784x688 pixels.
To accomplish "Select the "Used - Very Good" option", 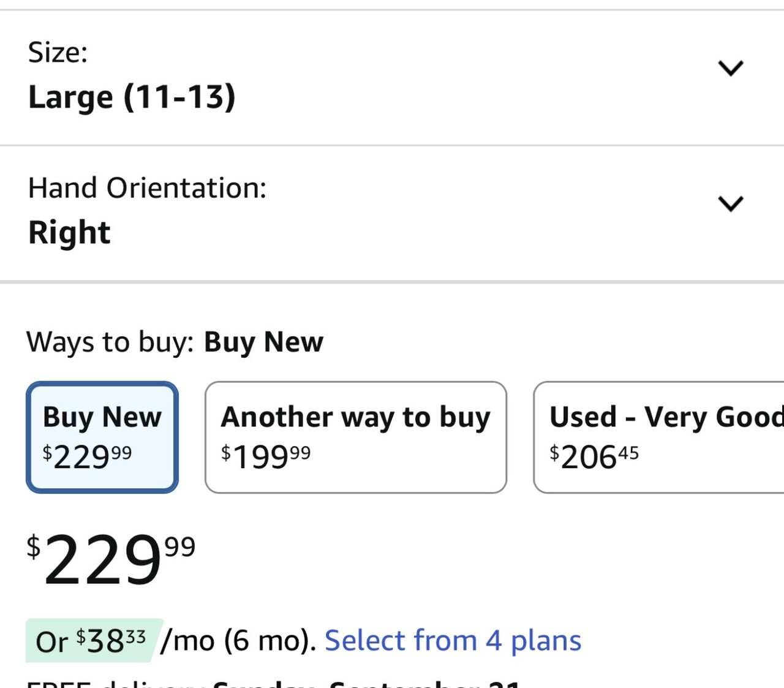I will [x=658, y=437].
